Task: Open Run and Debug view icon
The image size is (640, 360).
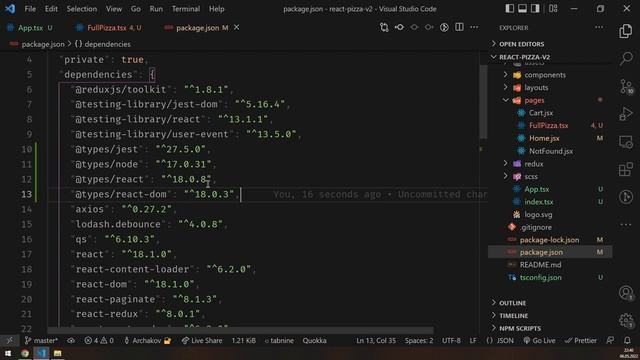Action: 626,114
